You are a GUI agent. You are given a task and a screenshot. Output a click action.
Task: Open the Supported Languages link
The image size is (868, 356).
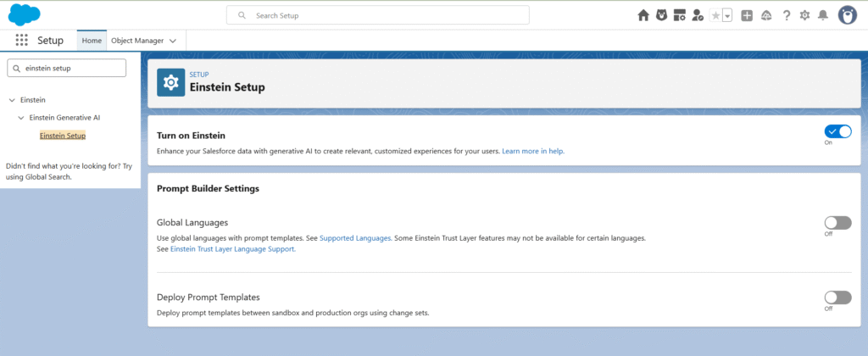[355, 238]
